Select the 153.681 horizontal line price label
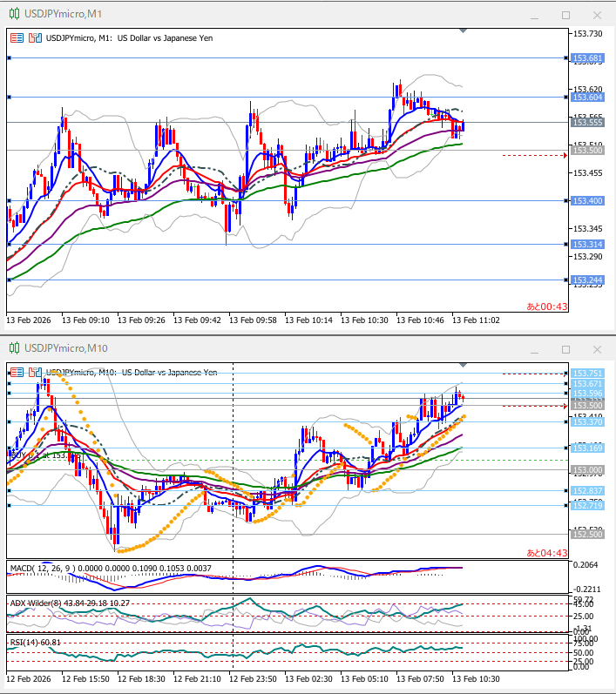 (x=587, y=58)
